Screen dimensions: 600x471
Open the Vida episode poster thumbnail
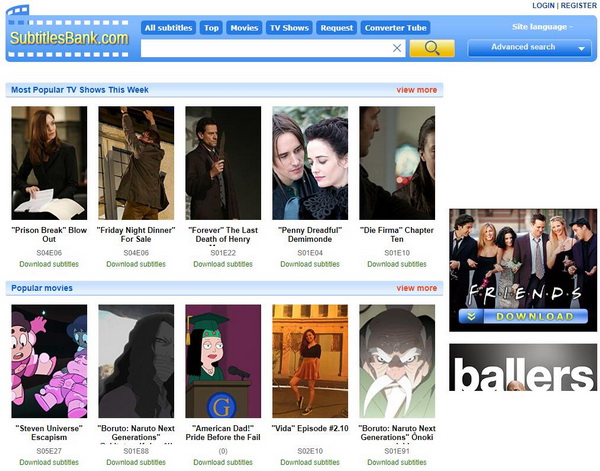click(310, 361)
